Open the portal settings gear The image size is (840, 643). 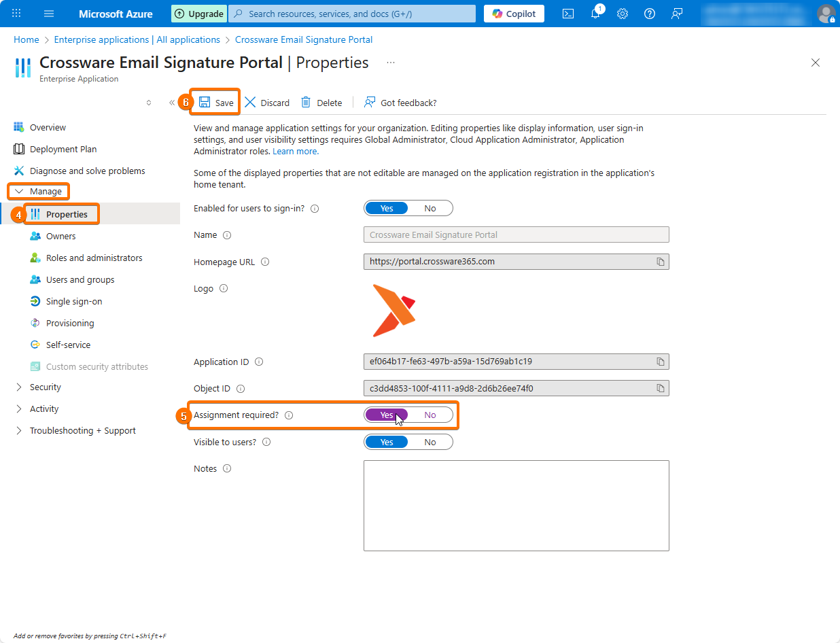pyautogui.click(x=623, y=14)
